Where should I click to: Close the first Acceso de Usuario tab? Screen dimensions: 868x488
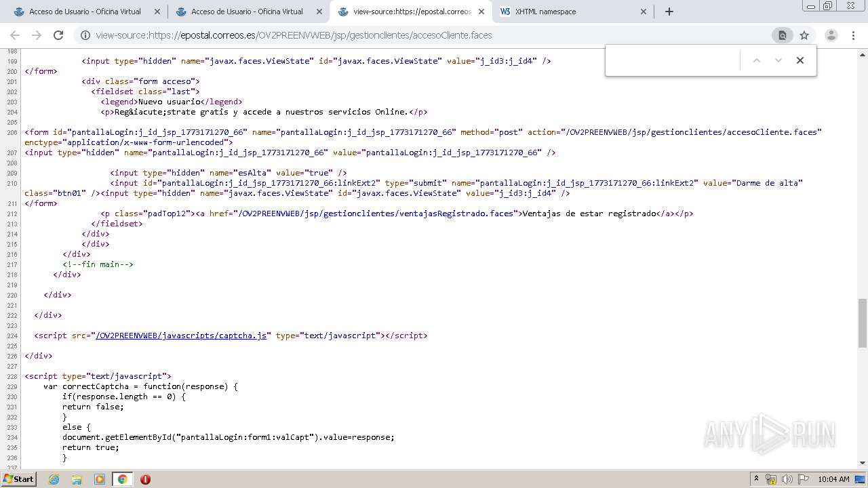[157, 12]
